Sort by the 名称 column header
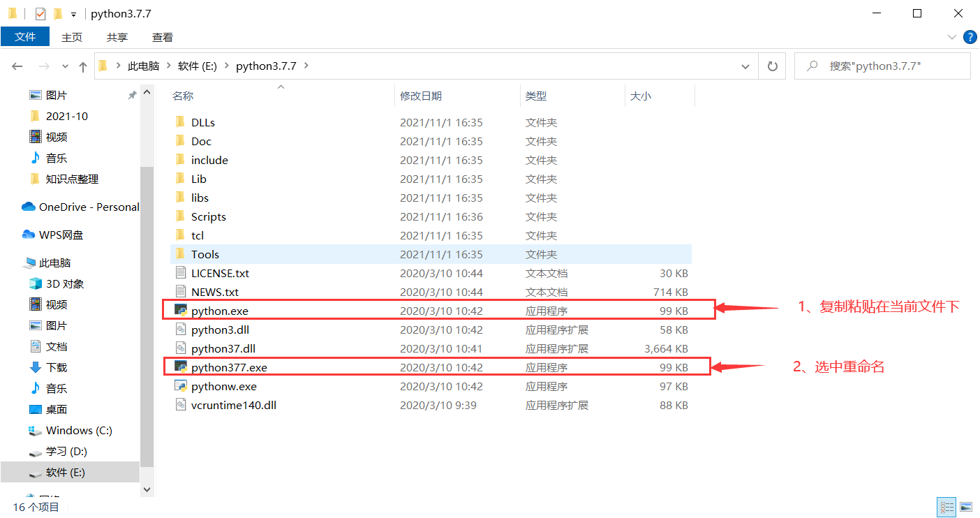Image resolution: width=980 pixels, height=518 pixels. pos(183,96)
